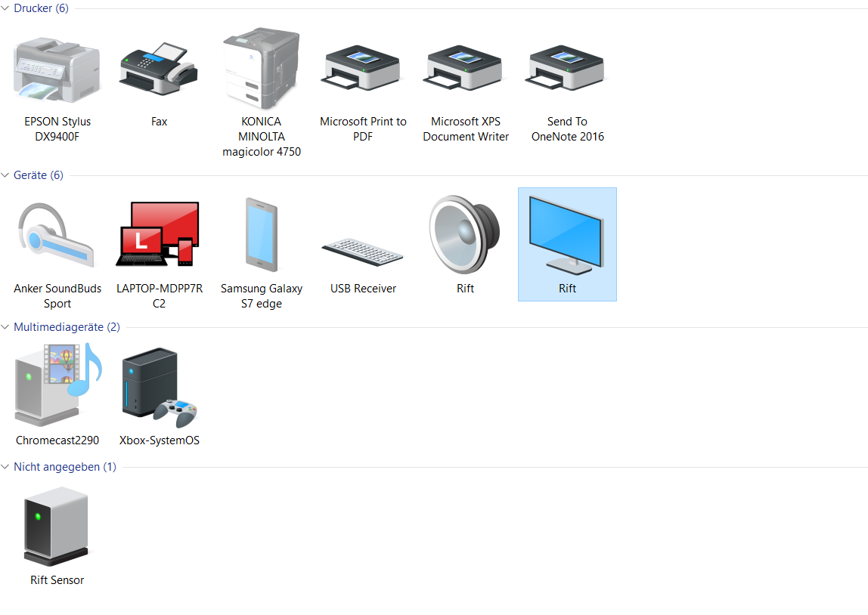Click the 'Multimediageräte (2)' group header
This screenshot has width=868, height=615.
67,327
